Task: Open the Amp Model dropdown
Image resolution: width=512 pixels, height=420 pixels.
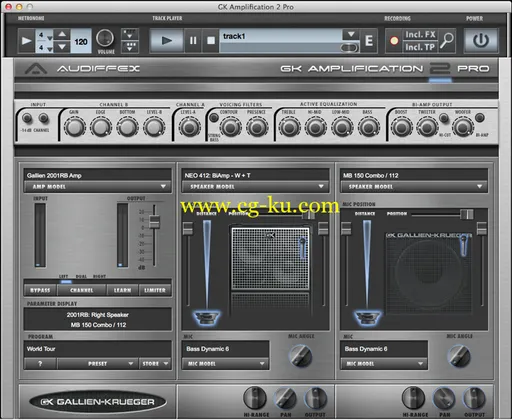Action: coord(98,187)
